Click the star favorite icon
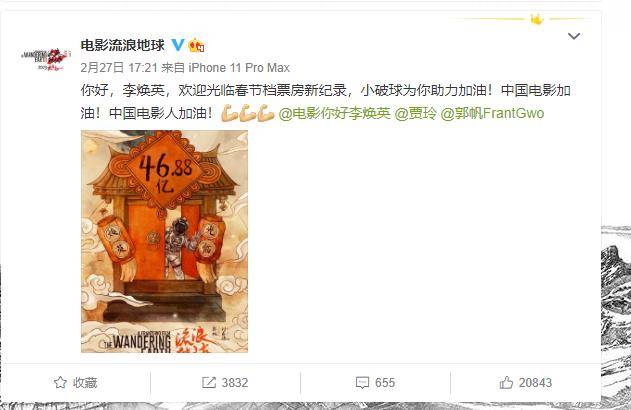Screen dimensions: 631x410 pos(60,382)
